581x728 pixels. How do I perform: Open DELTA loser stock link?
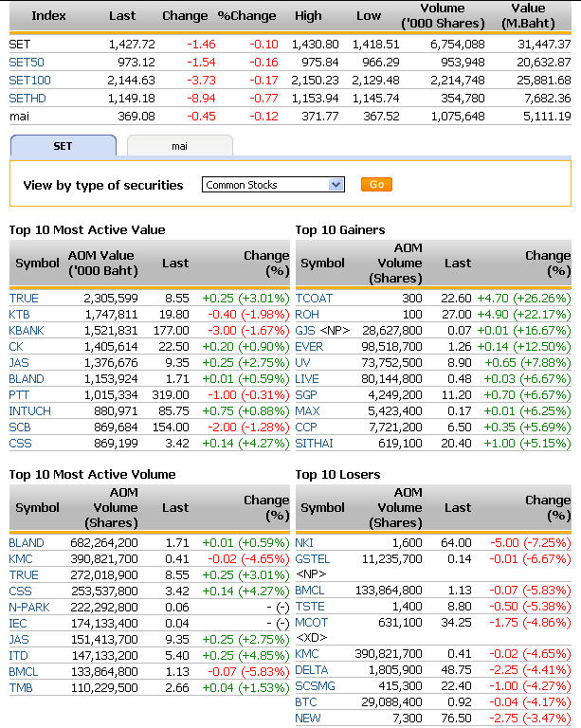(312, 669)
